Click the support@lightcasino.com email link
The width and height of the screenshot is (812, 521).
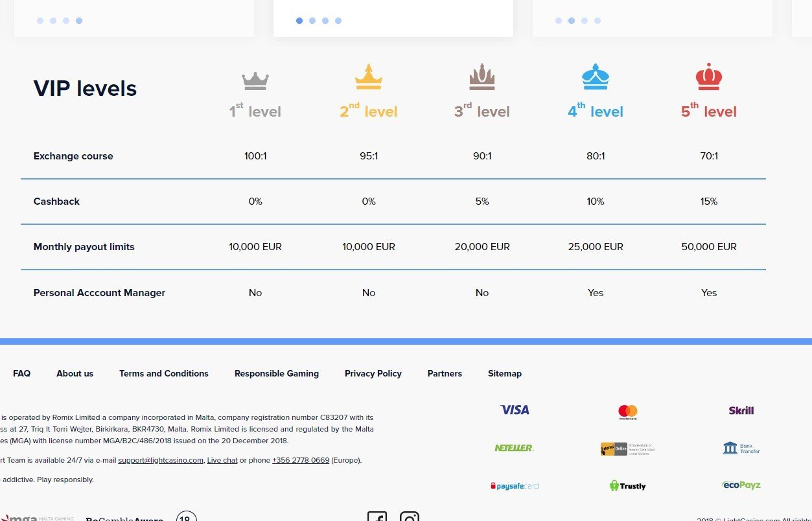161,461
